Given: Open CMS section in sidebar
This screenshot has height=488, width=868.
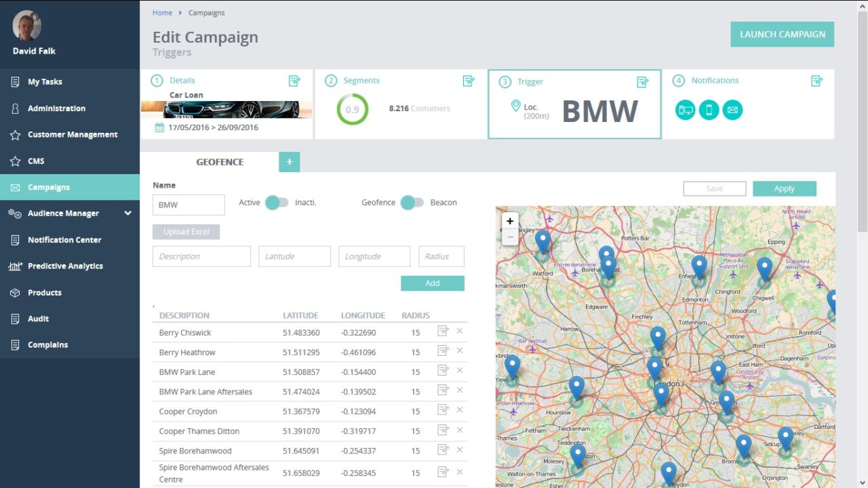Looking at the screenshot, I should coord(70,161).
